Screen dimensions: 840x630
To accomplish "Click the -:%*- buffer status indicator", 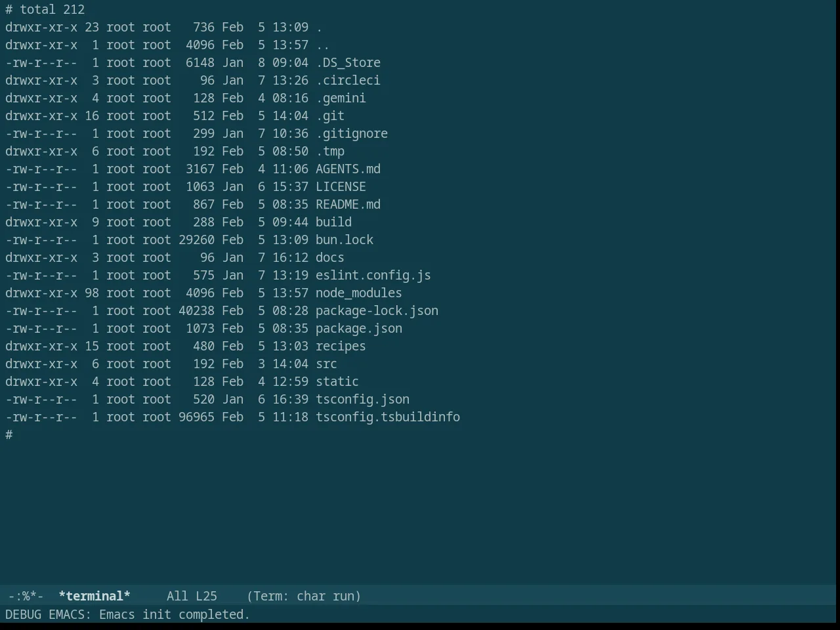I will pyautogui.click(x=26, y=596).
